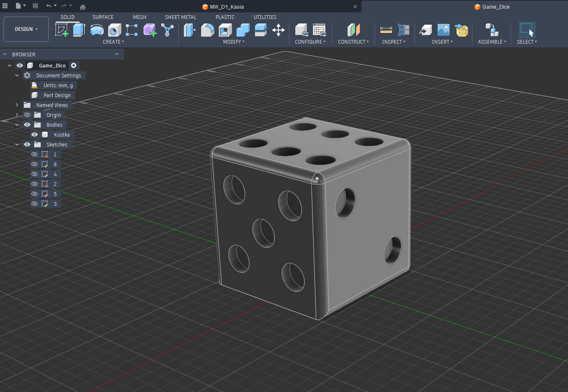Image resolution: width=568 pixels, height=392 pixels.
Task: Click the Construct plane icon
Action: pyautogui.click(x=353, y=30)
